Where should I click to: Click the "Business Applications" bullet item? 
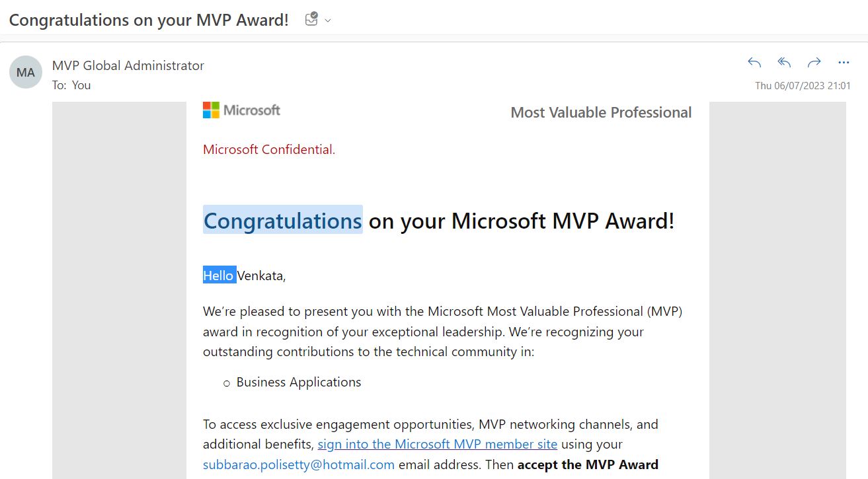click(x=299, y=382)
